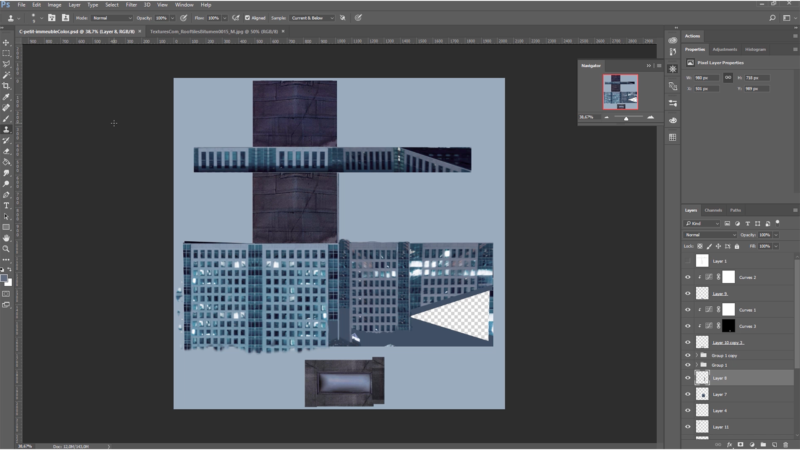Viewport: 800px width, 450px height.
Task: Open the Flow dropdown arrow
Action: pyautogui.click(x=224, y=18)
